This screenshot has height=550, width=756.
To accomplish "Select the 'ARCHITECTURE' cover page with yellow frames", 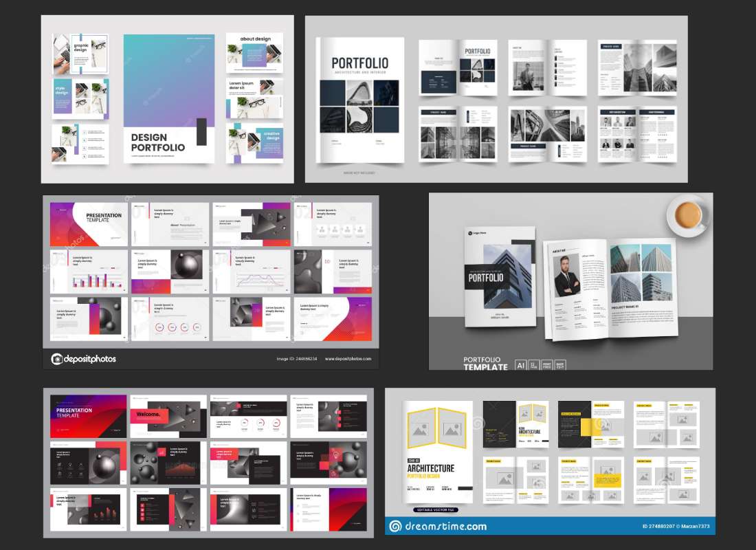I will (x=438, y=452).
